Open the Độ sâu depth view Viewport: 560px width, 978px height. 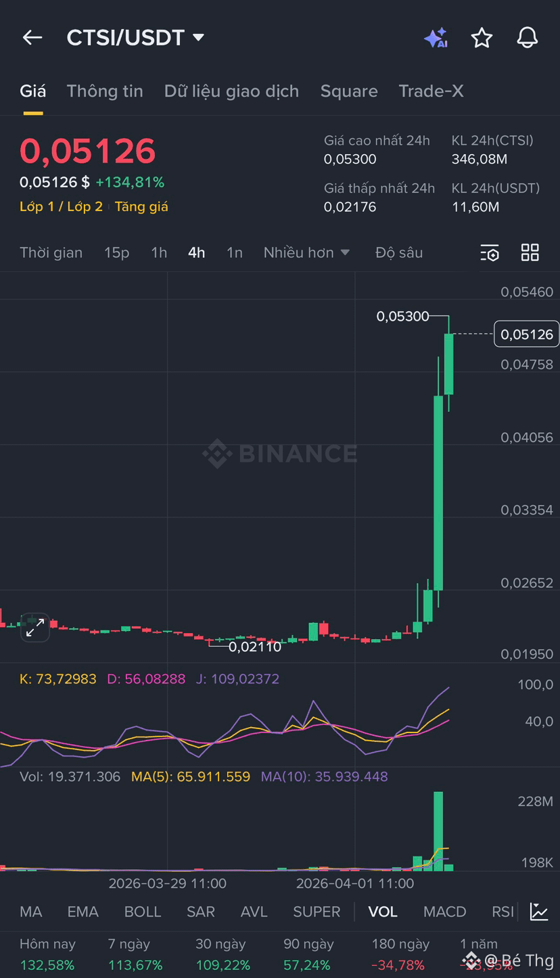coord(399,252)
